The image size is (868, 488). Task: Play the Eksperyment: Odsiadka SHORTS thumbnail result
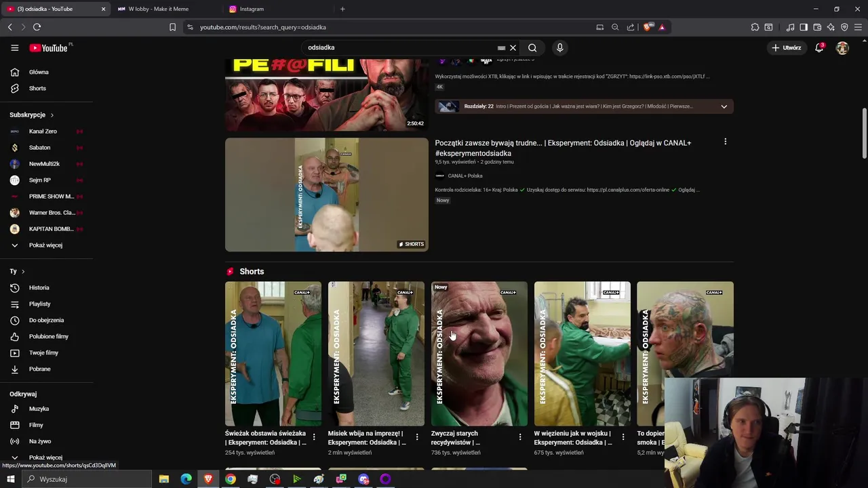[327, 195]
